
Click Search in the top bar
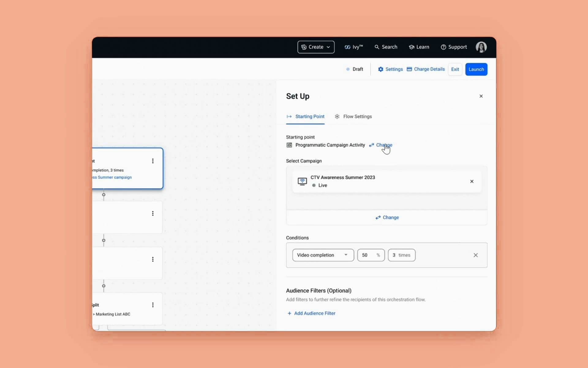click(386, 47)
